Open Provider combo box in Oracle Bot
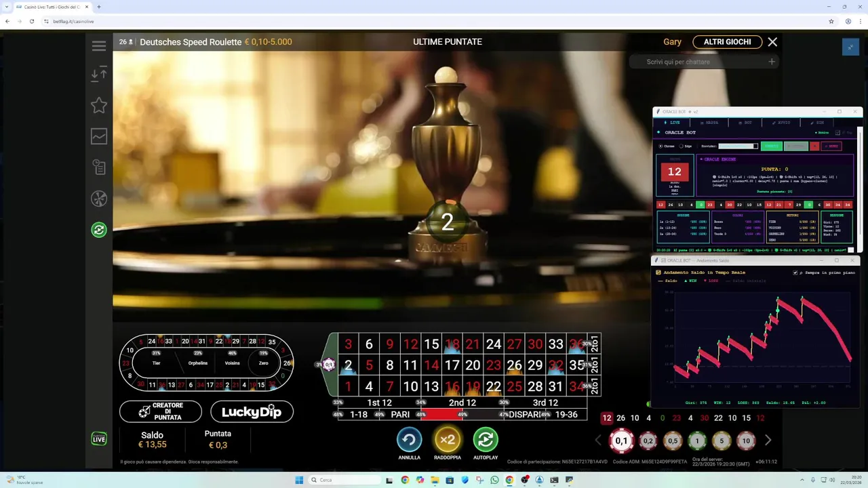 (738, 146)
